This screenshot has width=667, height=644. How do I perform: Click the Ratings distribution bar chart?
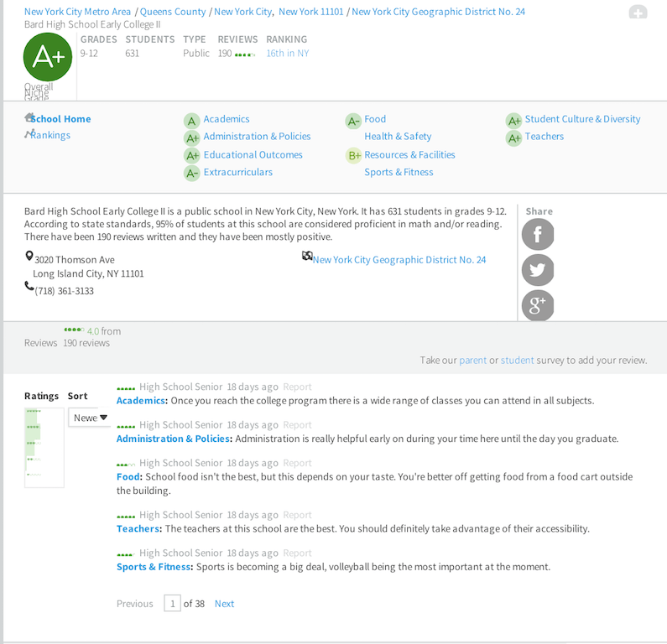click(x=44, y=447)
